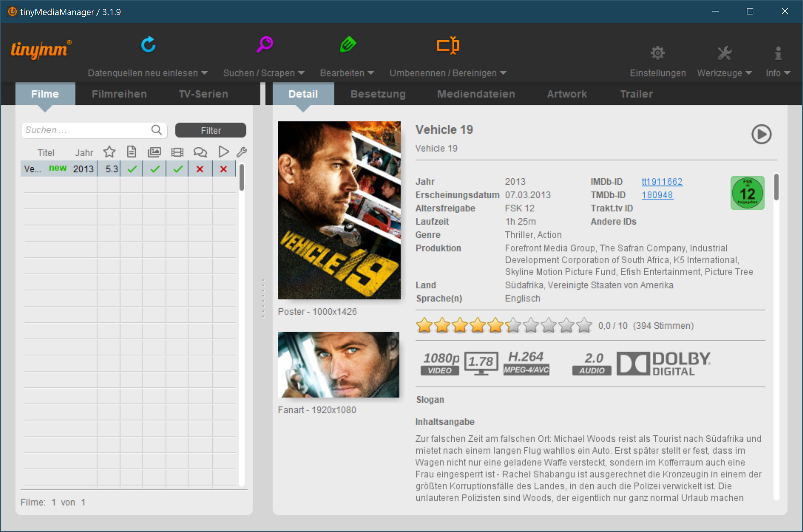Click the Jahr column header
803x532 pixels.
[x=84, y=153]
